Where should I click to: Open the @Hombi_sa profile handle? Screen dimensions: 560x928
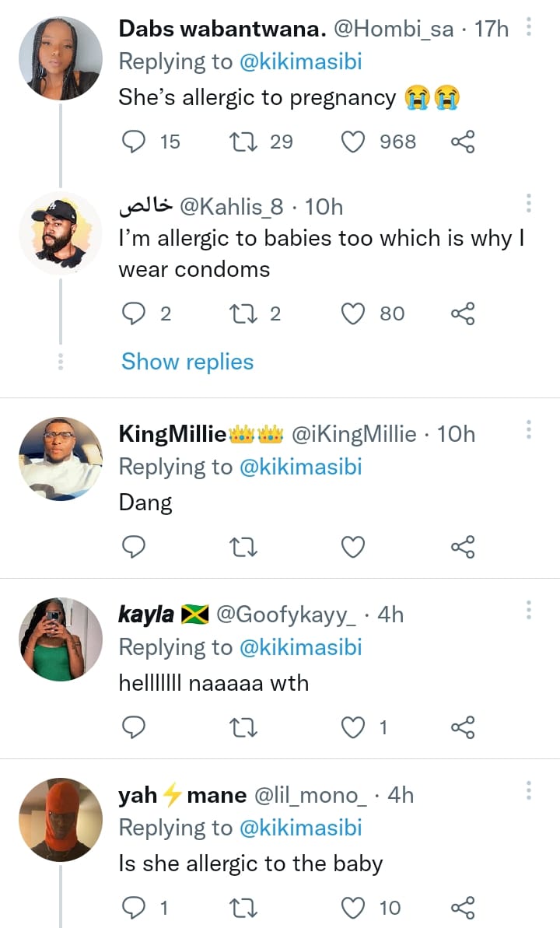pyautogui.click(x=393, y=30)
